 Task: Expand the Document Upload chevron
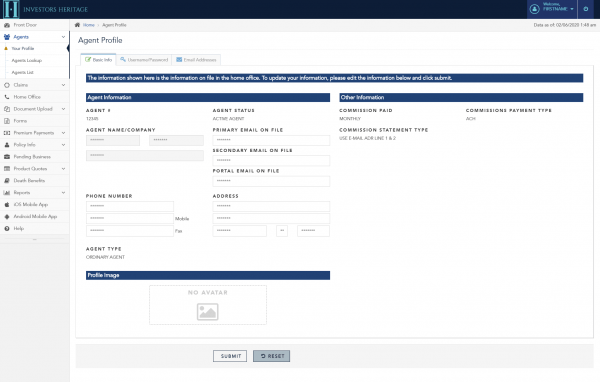[x=63, y=109]
